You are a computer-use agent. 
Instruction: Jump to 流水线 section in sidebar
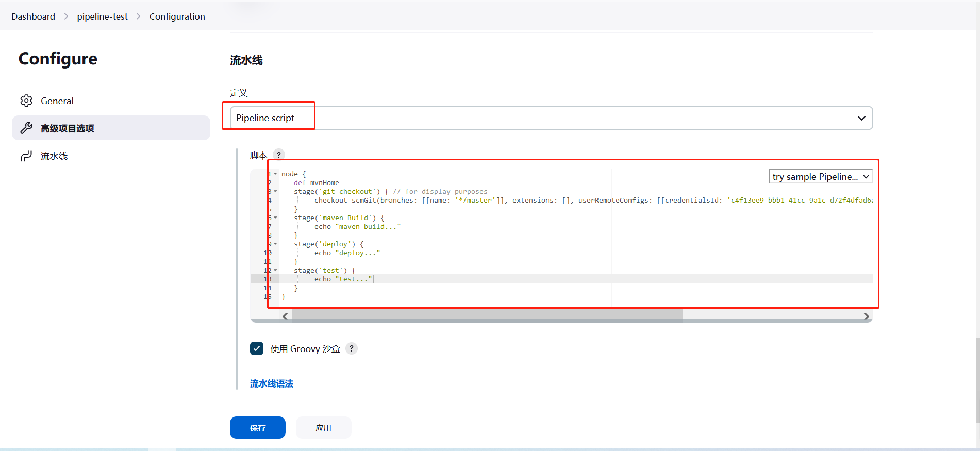coord(111,156)
